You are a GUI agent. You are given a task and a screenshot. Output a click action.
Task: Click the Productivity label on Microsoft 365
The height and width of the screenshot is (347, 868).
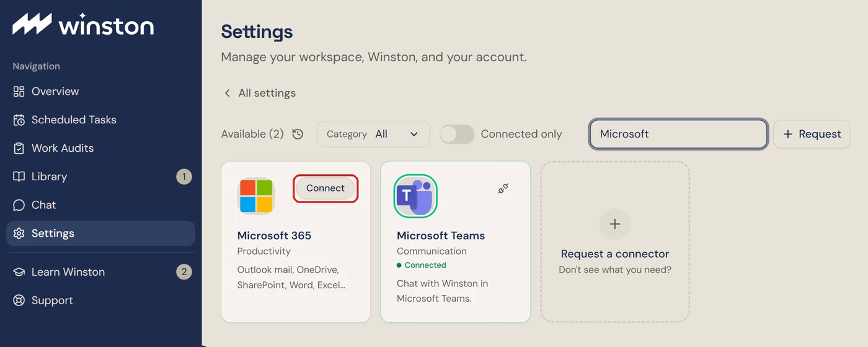pos(264,251)
